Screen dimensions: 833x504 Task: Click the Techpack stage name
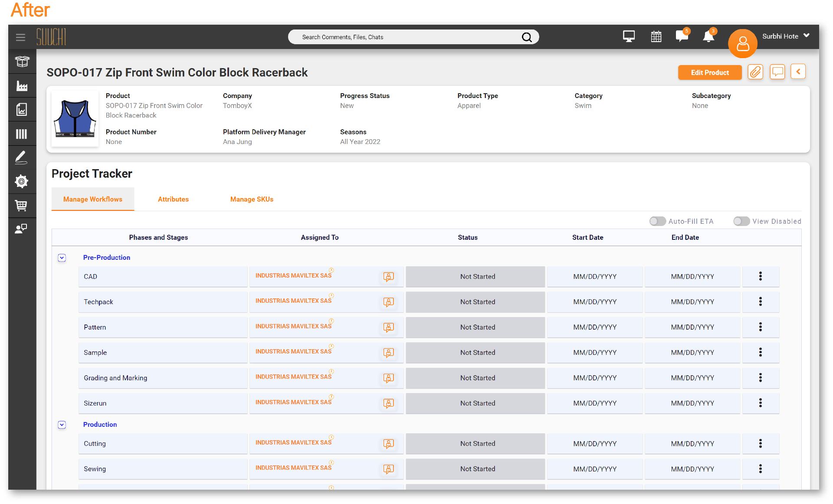point(98,302)
